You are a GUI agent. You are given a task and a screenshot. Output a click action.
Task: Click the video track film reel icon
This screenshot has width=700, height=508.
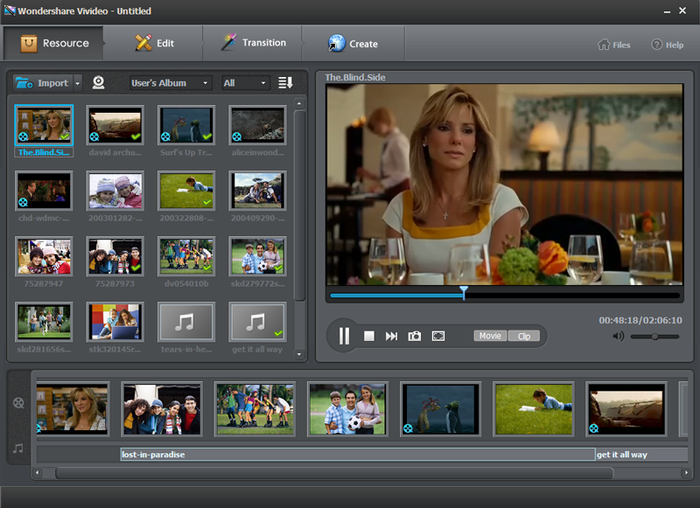19,403
